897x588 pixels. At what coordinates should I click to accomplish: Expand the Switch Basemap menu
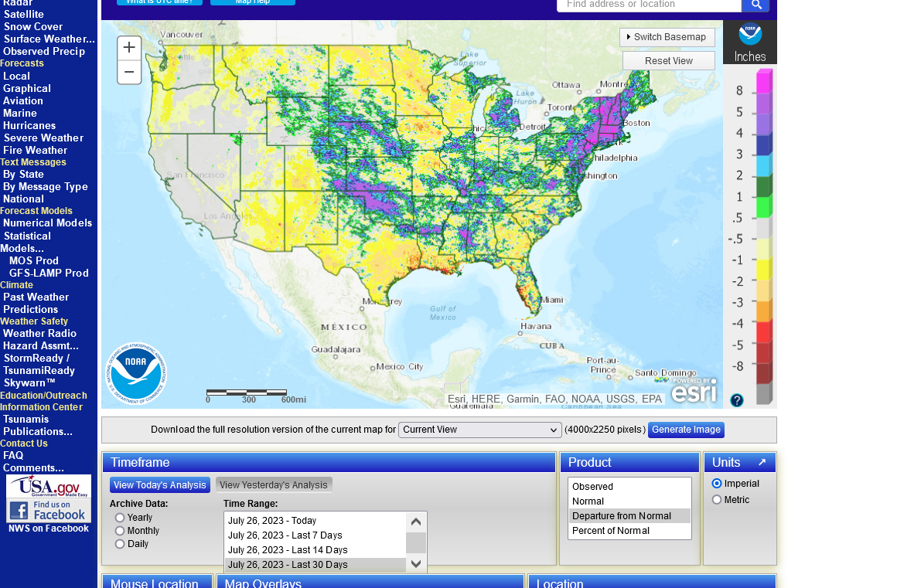pyautogui.click(x=667, y=37)
